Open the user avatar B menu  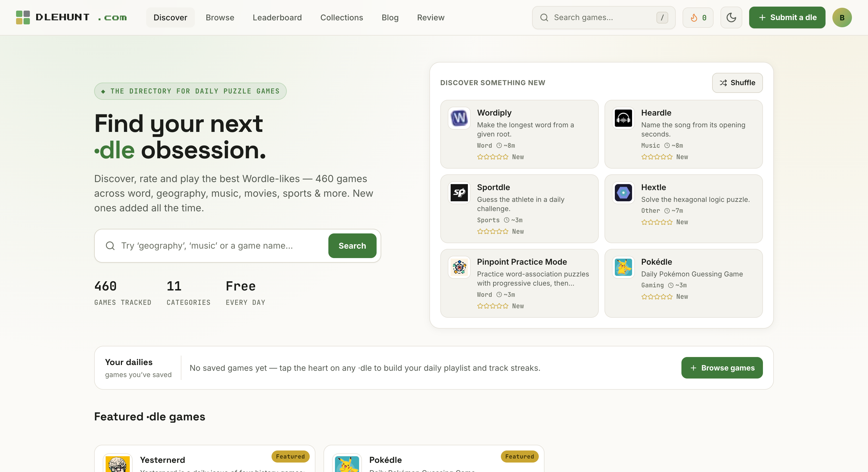tap(842, 17)
